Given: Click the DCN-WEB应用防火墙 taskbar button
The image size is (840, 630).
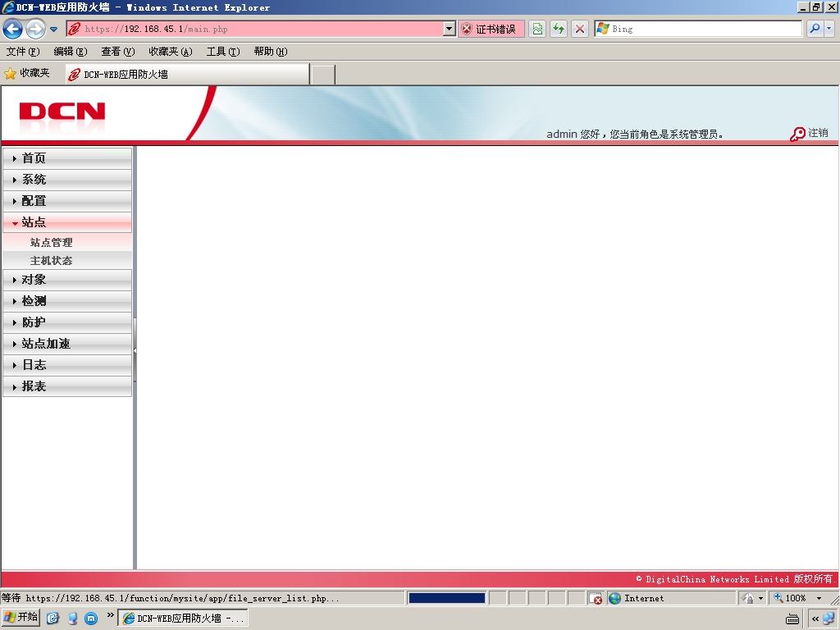Looking at the screenshot, I should [183, 619].
